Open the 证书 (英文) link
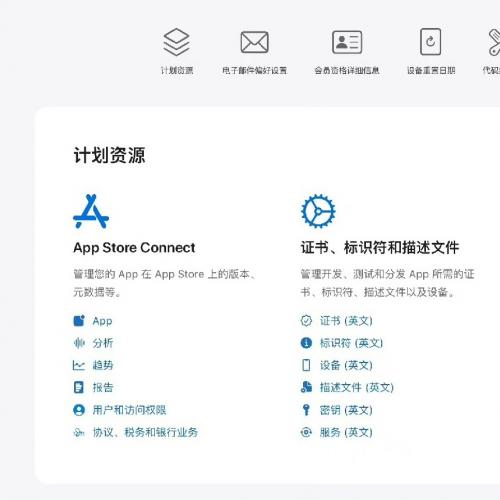 (x=346, y=321)
